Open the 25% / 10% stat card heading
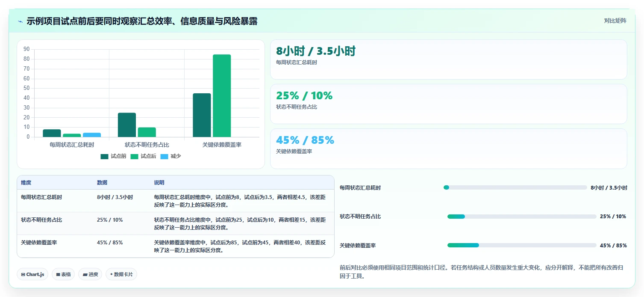This screenshot has height=297, width=644. pos(304,95)
